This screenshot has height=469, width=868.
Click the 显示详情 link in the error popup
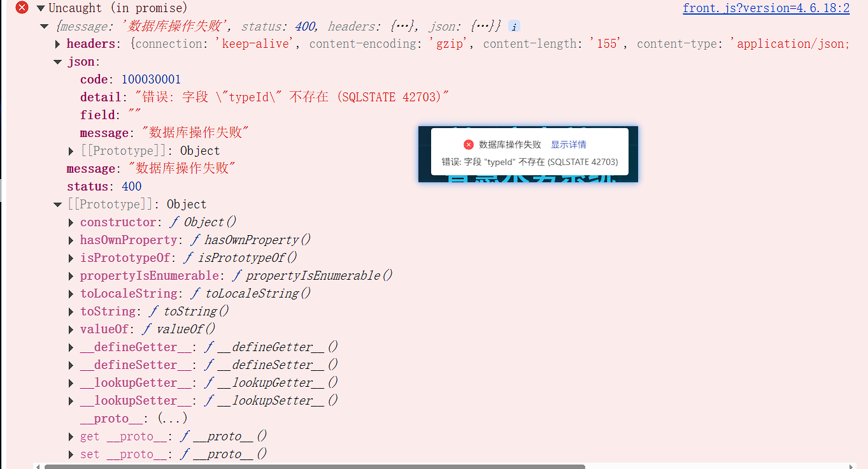point(568,144)
